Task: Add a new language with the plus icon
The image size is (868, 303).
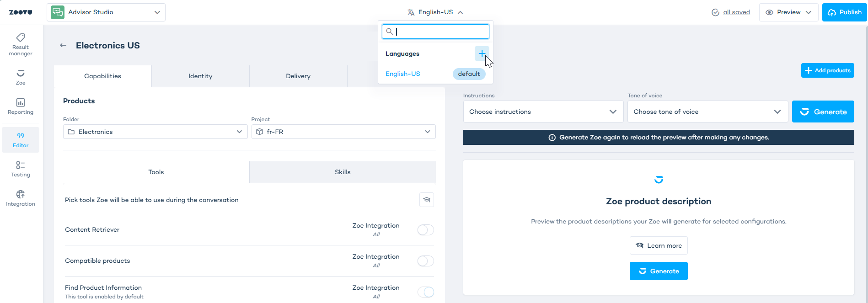Action: (x=482, y=53)
